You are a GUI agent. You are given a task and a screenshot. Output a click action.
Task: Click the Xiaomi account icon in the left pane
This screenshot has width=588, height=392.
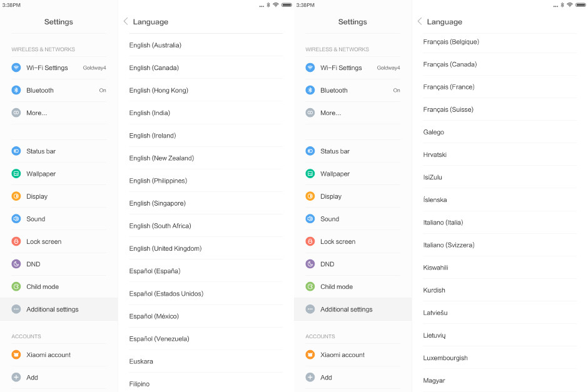(16, 354)
